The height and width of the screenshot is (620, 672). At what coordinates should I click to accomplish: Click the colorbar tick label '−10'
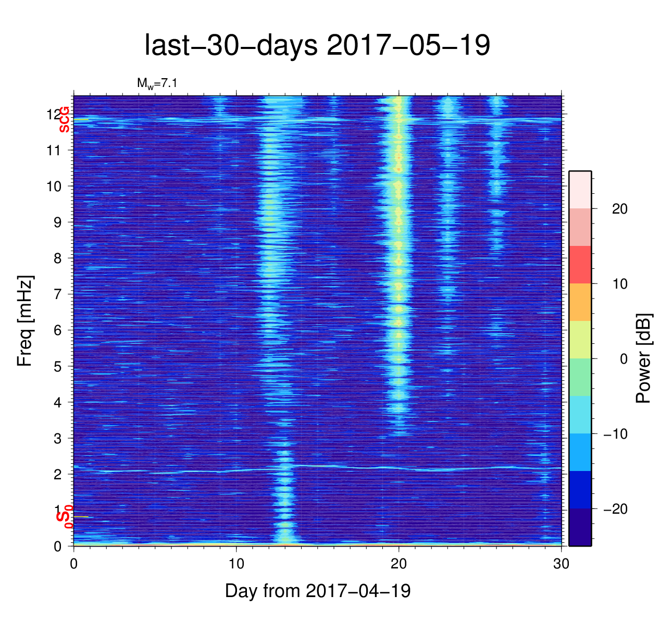(615, 434)
